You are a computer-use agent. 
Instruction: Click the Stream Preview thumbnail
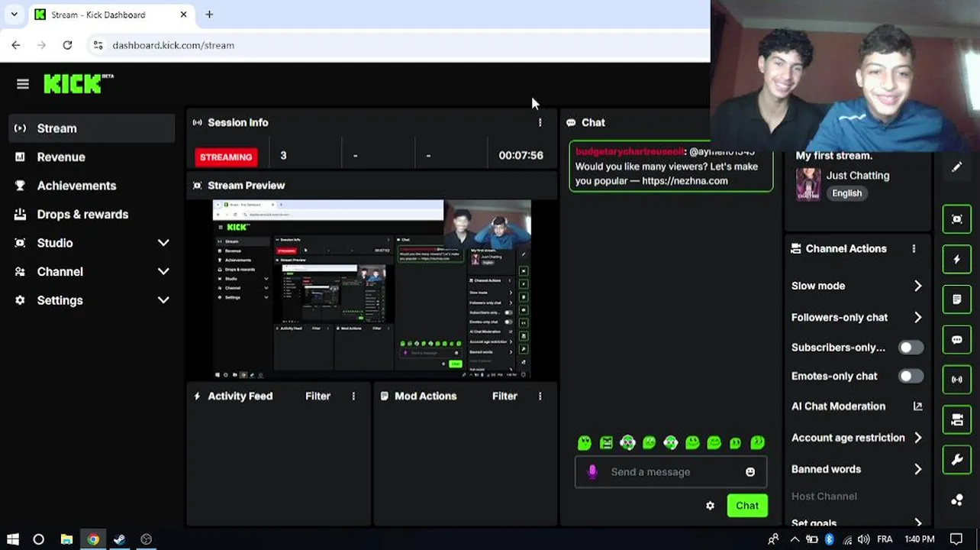click(x=372, y=290)
